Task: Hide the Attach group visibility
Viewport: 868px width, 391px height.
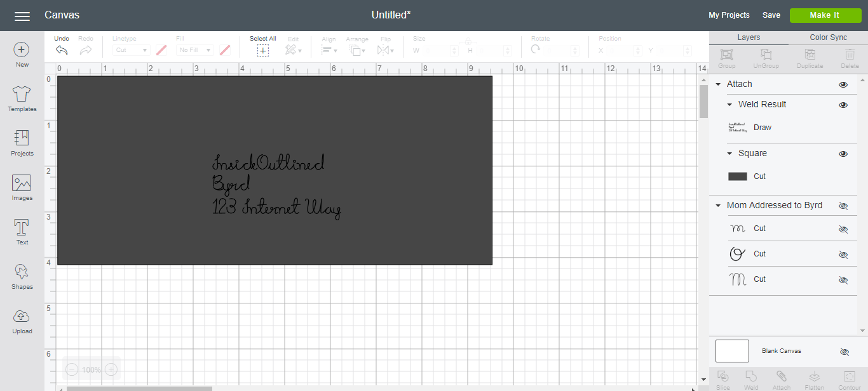Action: click(x=843, y=84)
